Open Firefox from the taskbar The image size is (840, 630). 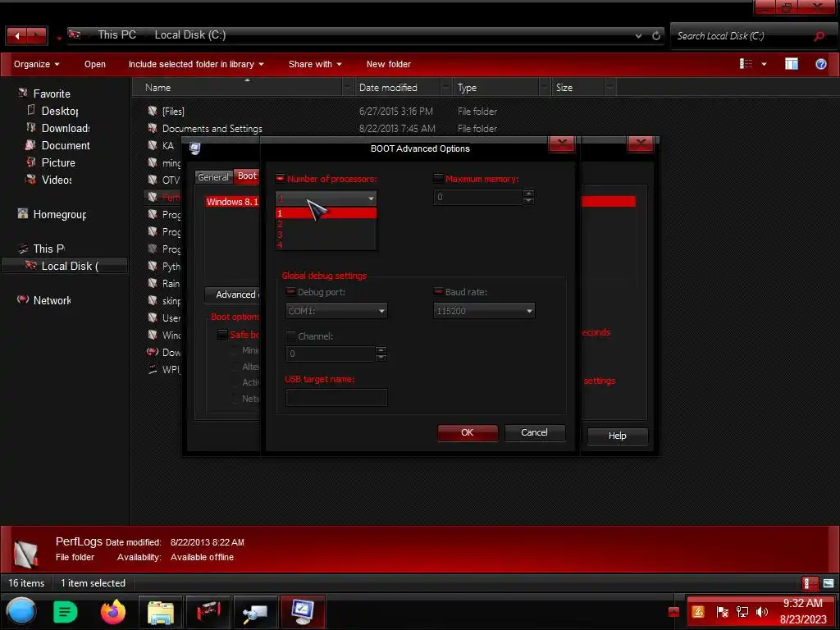pyautogui.click(x=113, y=612)
